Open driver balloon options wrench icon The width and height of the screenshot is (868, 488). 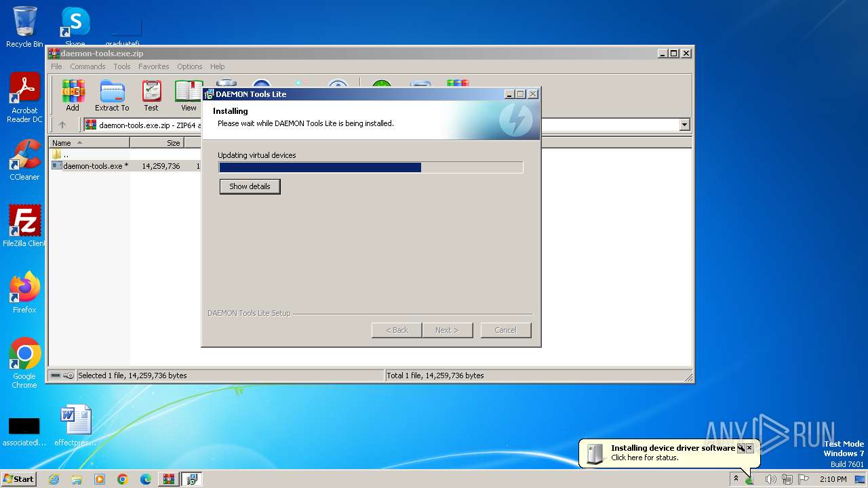click(x=741, y=448)
